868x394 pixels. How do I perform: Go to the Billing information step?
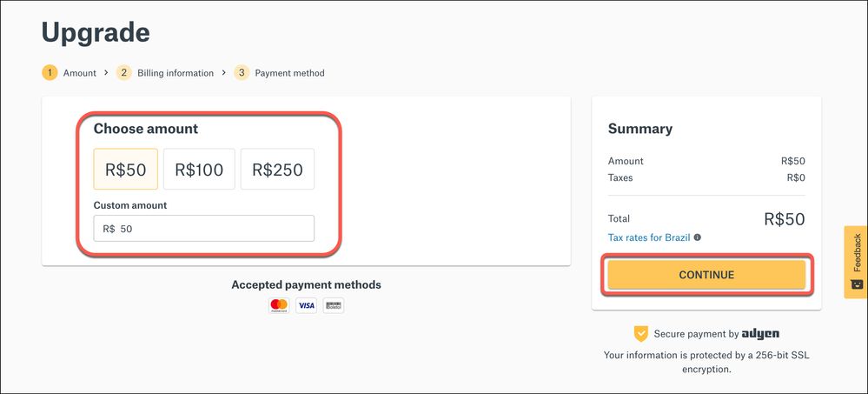click(x=175, y=73)
